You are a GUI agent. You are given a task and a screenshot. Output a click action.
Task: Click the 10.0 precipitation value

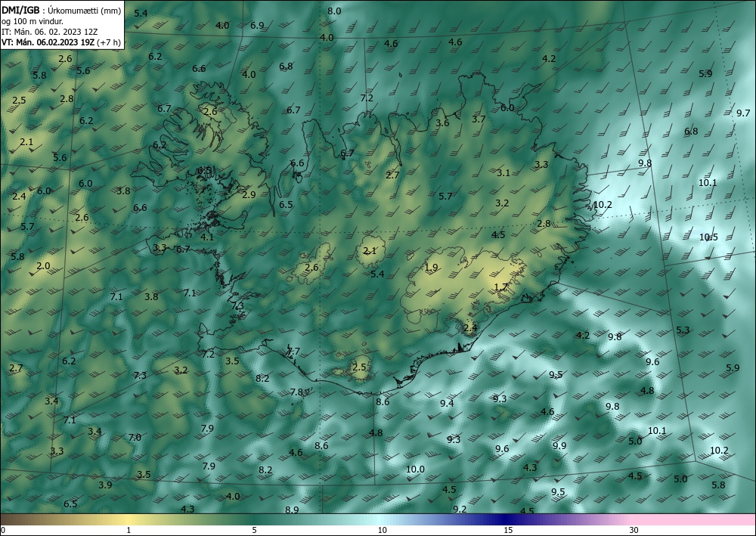pyautogui.click(x=415, y=469)
